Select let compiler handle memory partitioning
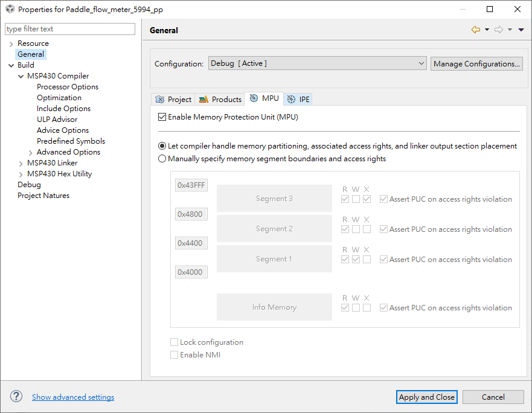Viewport: 532px width, 413px height. click(x=162, y=146)
